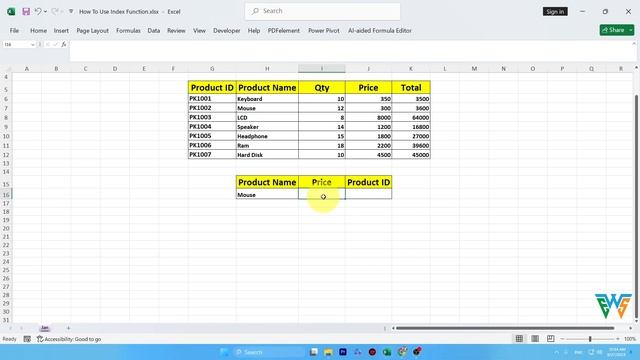Open the View tab
The height and width of the screenshot is (360, 640).
coord(200,31)
